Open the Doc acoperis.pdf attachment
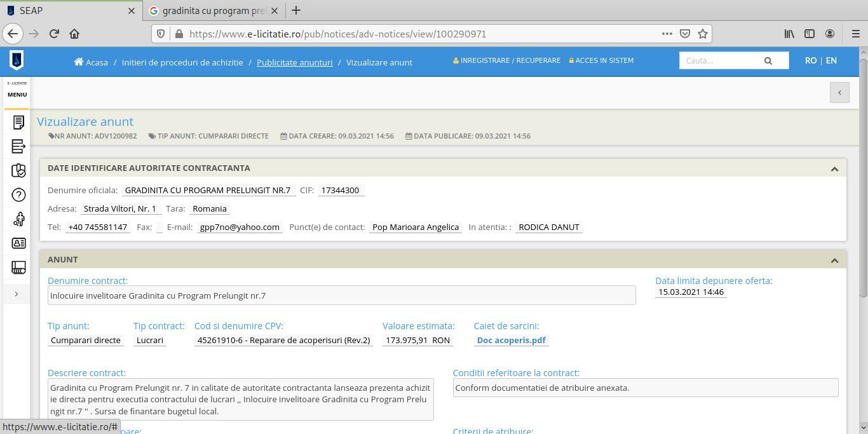Image resolution: width=868 pixels, height=434 pixels. pos(511,340)
